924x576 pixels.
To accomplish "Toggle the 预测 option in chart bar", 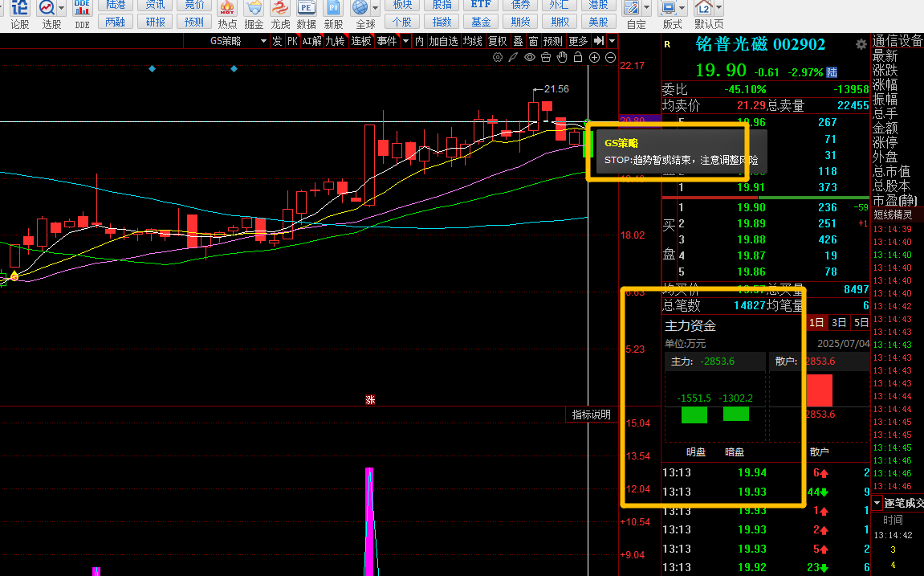I will coord(553,41).
